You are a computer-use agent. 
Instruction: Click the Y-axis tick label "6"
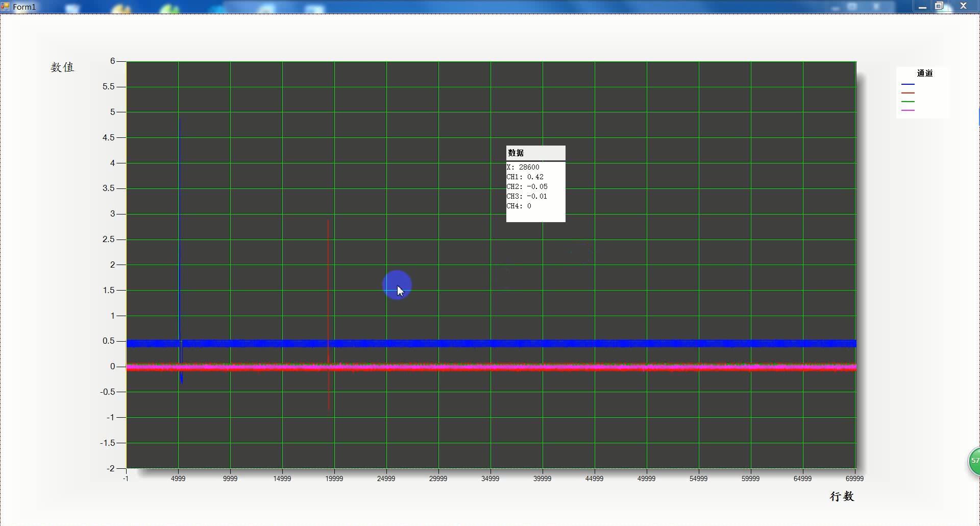pos(112,61)
